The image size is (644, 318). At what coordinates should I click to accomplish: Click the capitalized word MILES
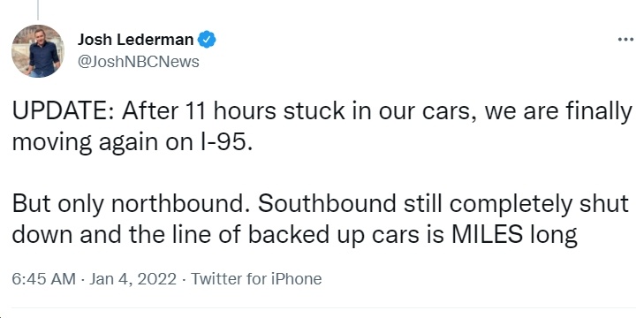pyautogui.click(x=488, y=235)
